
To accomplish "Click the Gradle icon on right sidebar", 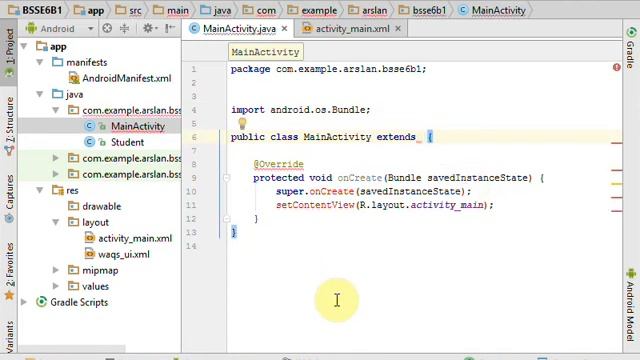I will 631,33.
